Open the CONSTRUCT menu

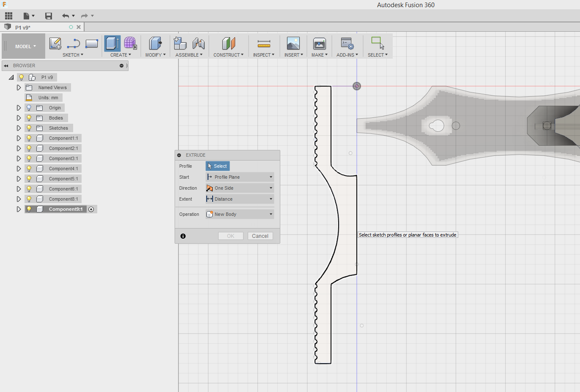(x=228, y=55)
